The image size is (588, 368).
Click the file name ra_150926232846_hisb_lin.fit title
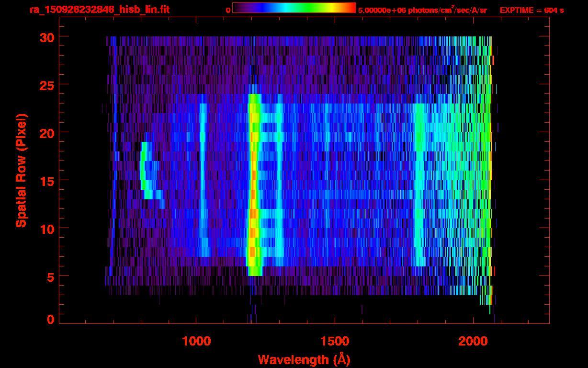(99, 10)
